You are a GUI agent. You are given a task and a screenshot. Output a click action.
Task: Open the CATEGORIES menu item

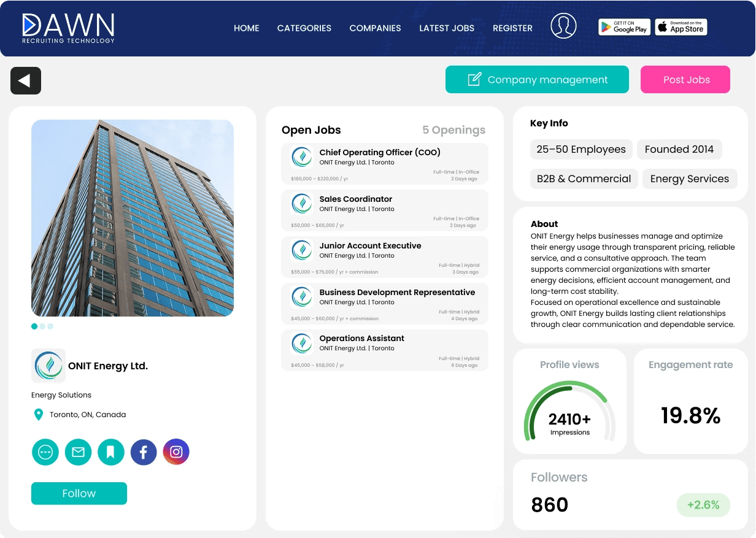pyautogui.click(x=304, y=28)
